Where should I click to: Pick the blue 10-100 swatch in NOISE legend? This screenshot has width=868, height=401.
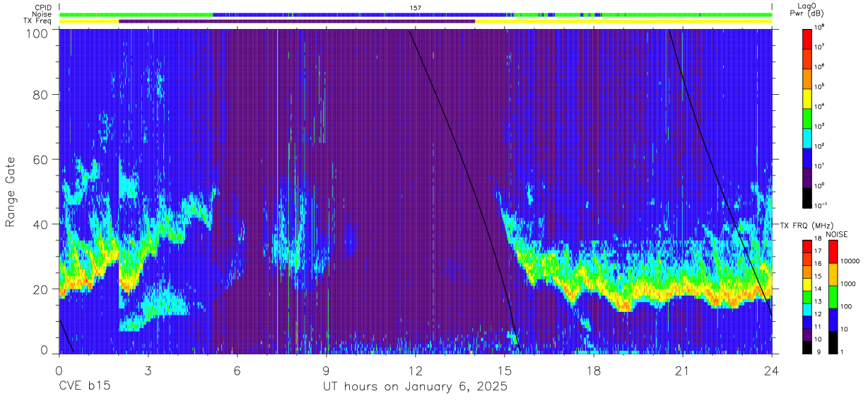click(x=833, y=320)
